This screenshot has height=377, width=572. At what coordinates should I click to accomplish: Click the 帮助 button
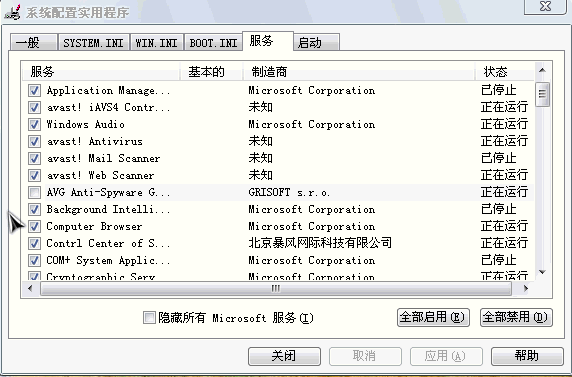point(527,356)
